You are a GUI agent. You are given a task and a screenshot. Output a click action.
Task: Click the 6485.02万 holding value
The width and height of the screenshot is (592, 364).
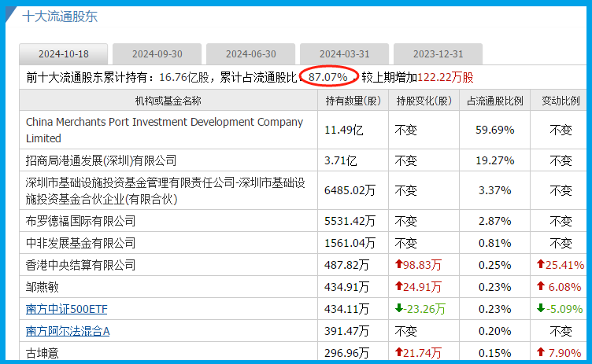point(350,190)
